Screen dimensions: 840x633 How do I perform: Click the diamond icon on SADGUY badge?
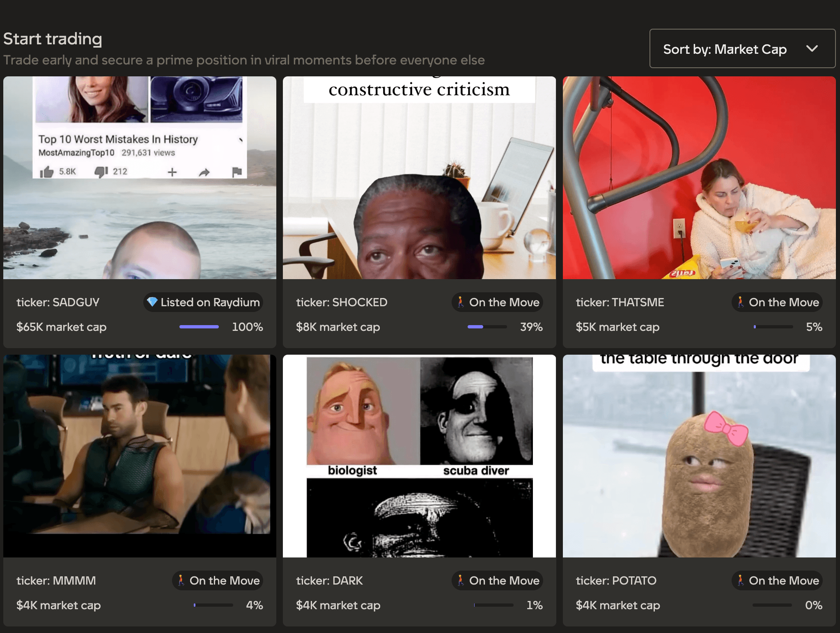pyautogui.click(x=152, y=302)
